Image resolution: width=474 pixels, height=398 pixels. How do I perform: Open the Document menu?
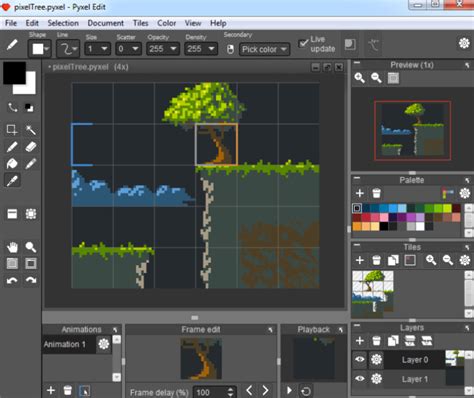coord(105,23)
